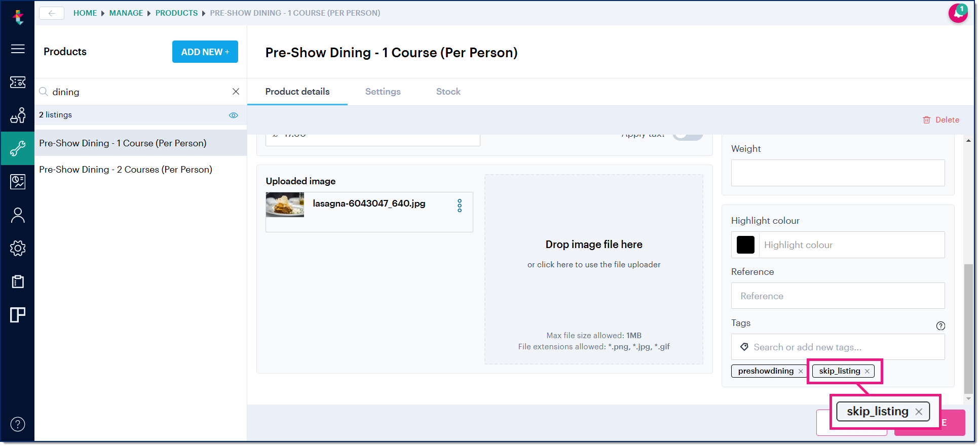Screen dimensions: 980x447
Task: Open the seating and people icon in sidebar
Action: (18, 115)
